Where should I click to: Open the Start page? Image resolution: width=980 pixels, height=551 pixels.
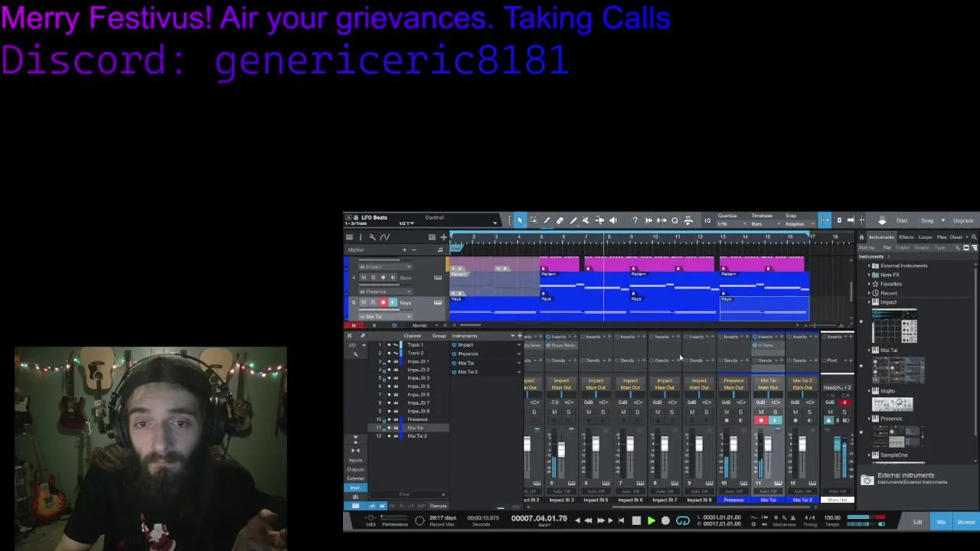coord(902,220)
